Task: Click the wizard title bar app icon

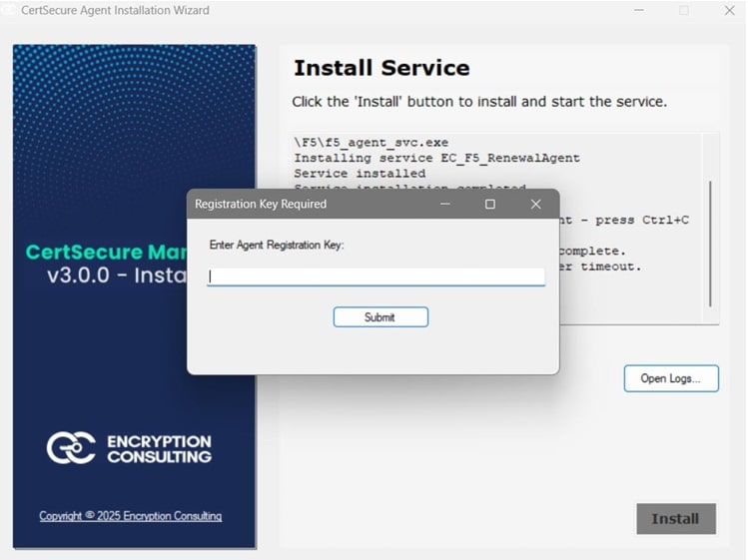Action: point(9,10)
